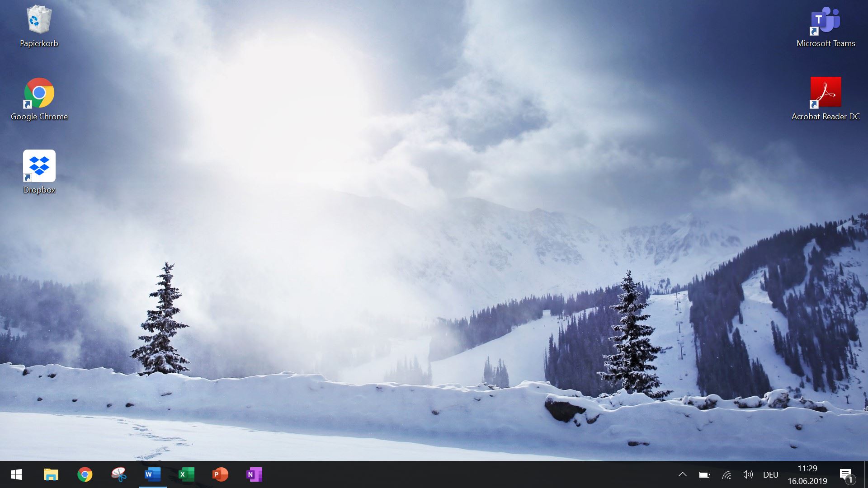Launch Chrome from the taskbar
Screen dimensions: 868x488
[x=85, y=474]
